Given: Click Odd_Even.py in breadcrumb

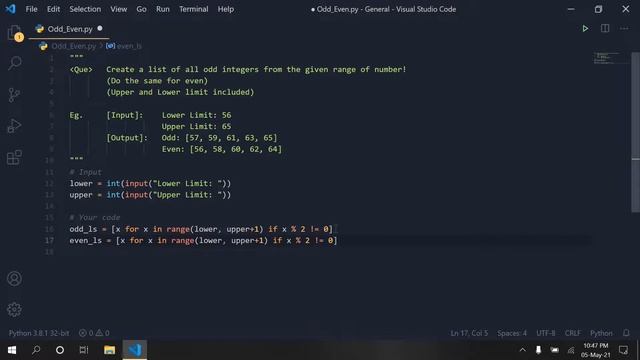Looking at the screenshot, I should pos(73,46).
